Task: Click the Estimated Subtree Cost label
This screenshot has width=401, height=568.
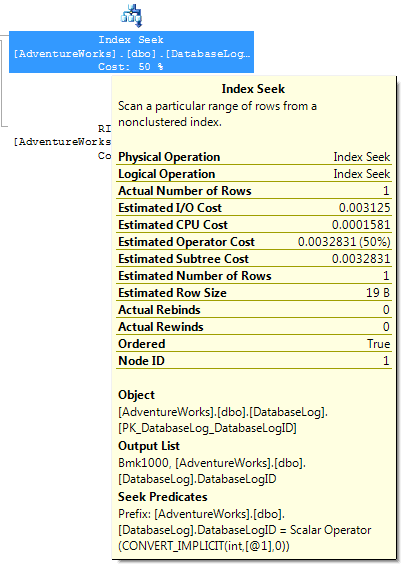Action: pos(183,259)
